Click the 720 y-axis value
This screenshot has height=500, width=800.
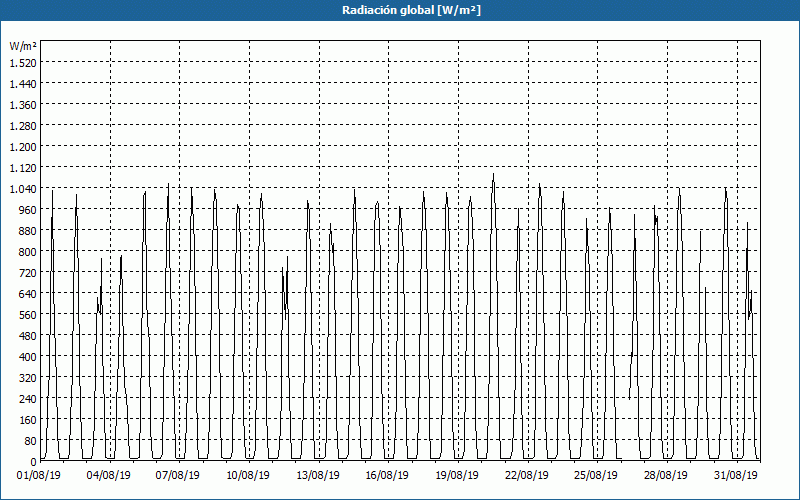pyautogui.click(x=28, y=273)
